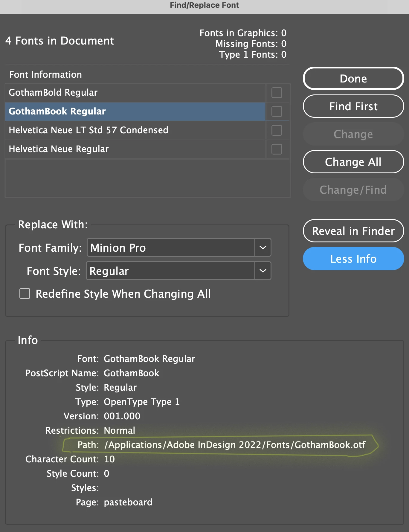The image size is (409, 532).
Task: Select GothamBold Regular in font list
Action: pos(135,93)
